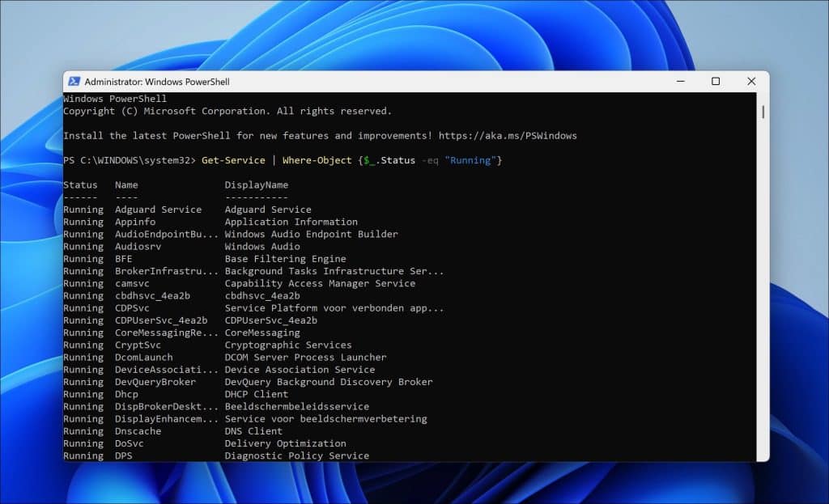Click the Status column header
Image resolution: width=829 pixels, height=504 pixels.
[x=80, y=185]
